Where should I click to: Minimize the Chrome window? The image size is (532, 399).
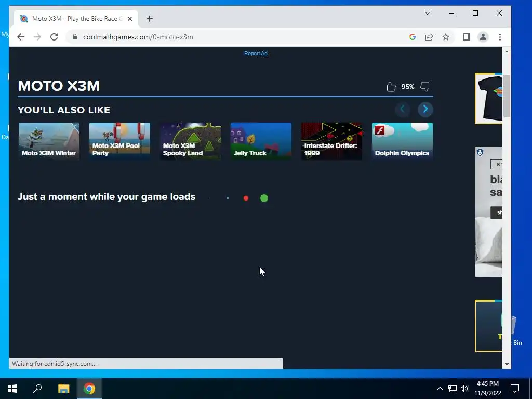tap(451, 13)
